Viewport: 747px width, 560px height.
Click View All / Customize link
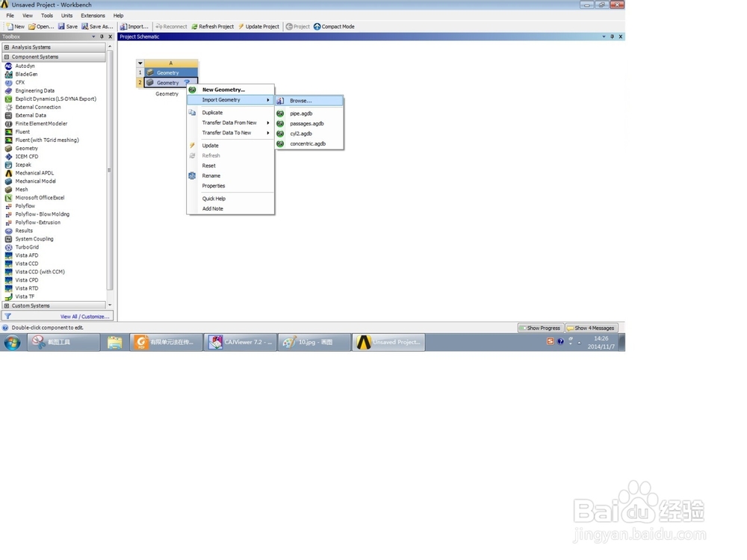(x=85, y=317)
